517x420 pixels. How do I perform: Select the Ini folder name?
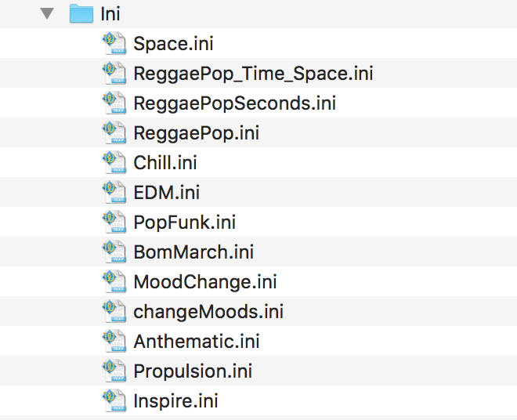point(110,14)
